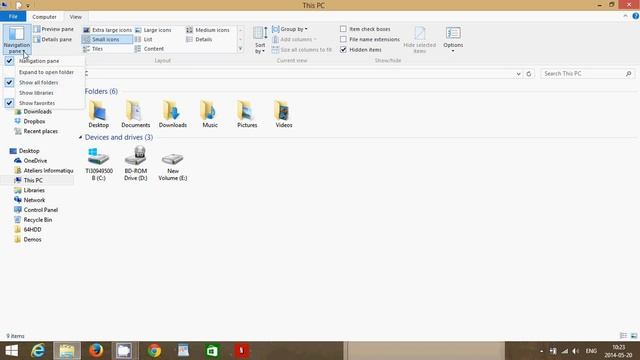The image size is (640, 360).
Task: Open the Desktop folder icon
Action: 98,114
